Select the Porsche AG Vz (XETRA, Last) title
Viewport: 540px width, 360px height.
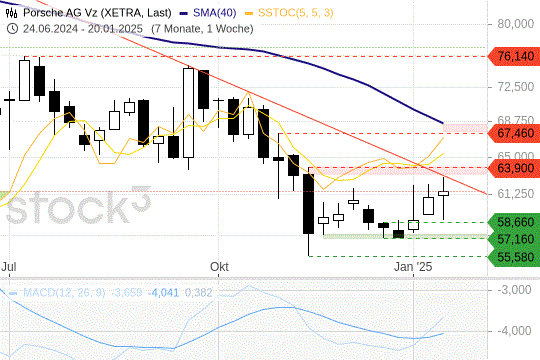click(97, 13)
